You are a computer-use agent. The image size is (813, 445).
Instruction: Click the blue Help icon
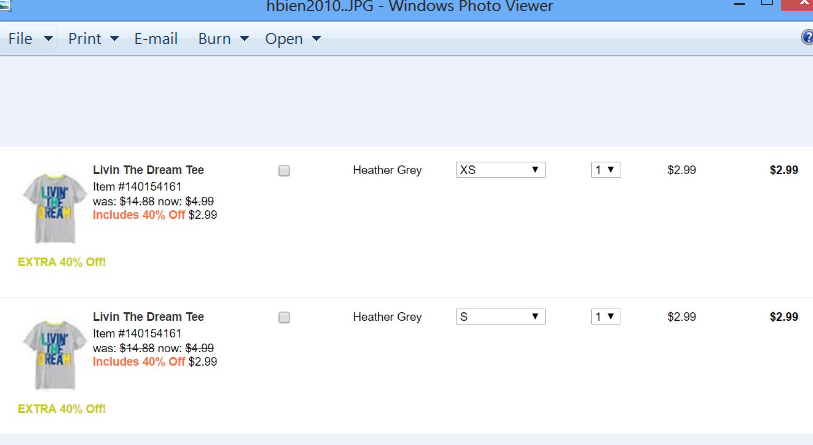807,38
